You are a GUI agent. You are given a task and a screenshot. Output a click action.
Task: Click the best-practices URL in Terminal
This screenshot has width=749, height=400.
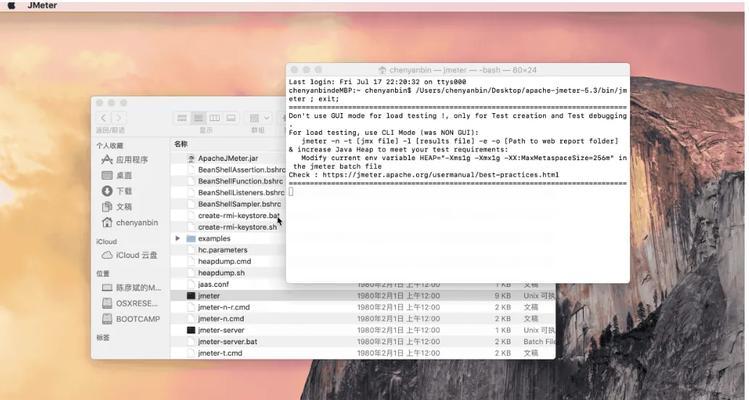coord(440,175)
